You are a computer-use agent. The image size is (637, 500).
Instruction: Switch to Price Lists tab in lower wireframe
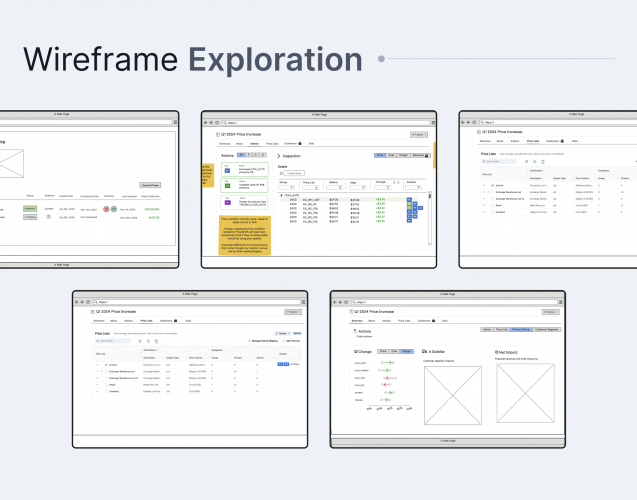pos(146,321)
